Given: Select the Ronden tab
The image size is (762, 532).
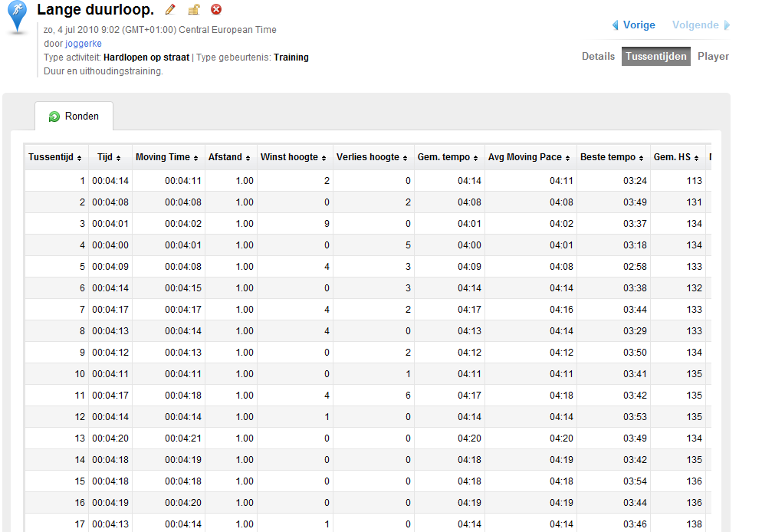Looking at the screenshot, I should 74,116.
